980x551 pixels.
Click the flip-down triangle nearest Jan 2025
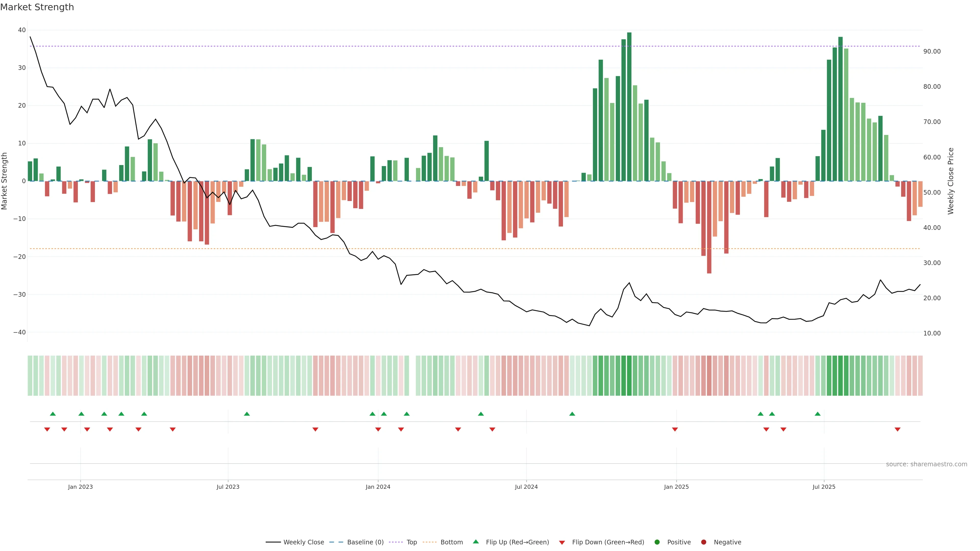click(675, 429)
